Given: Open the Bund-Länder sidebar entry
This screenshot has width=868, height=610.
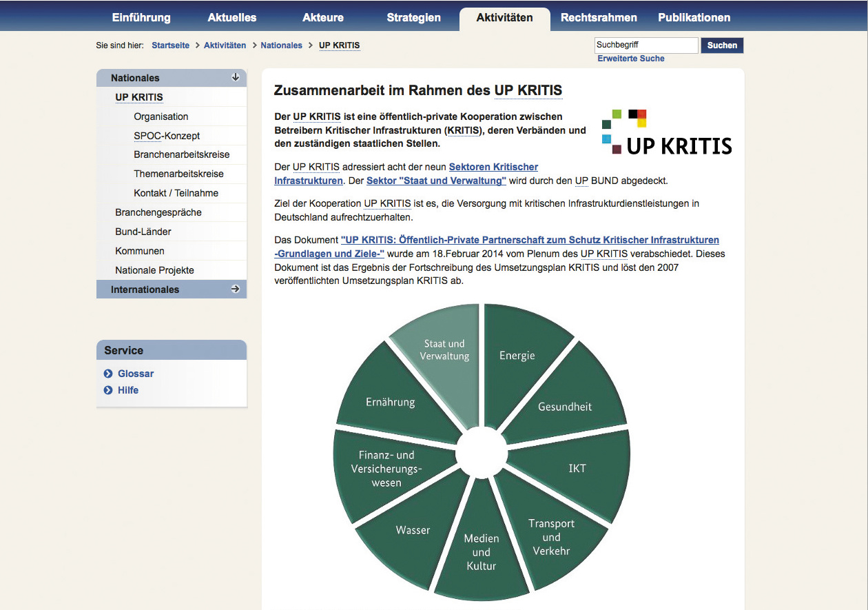Looking at the screenshot, I should 143,232.
